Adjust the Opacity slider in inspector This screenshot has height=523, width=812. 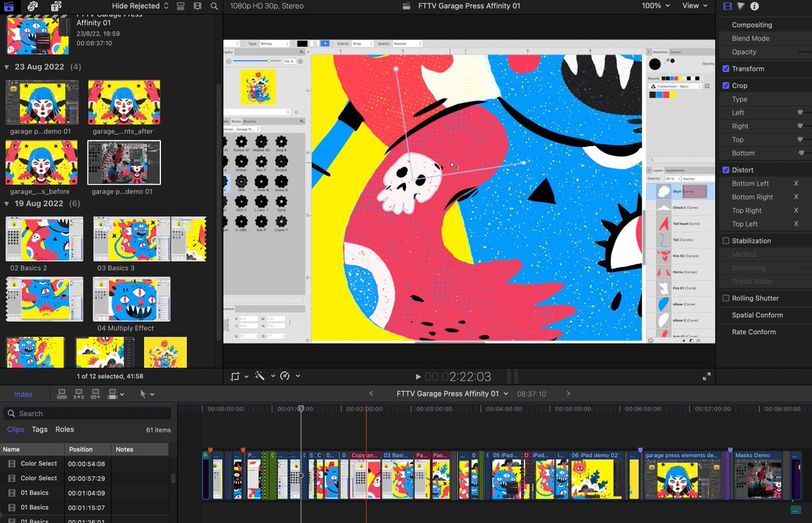(805, 52)
